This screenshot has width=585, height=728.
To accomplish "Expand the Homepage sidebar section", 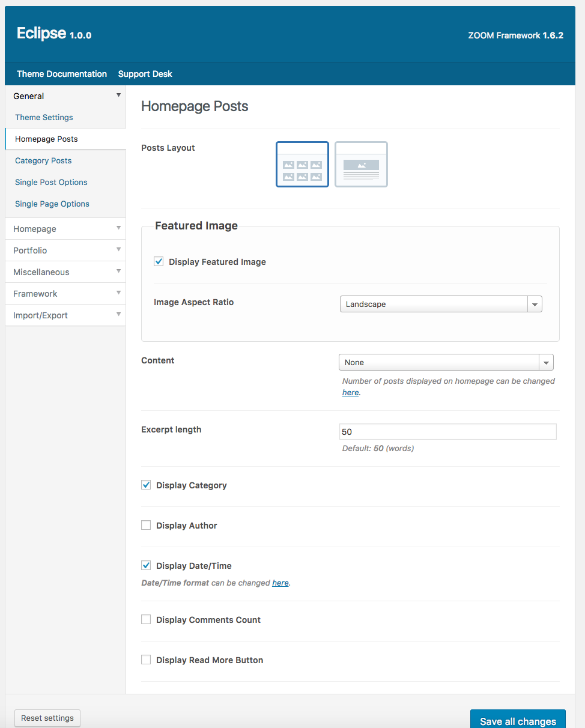I will pos(65,229).
